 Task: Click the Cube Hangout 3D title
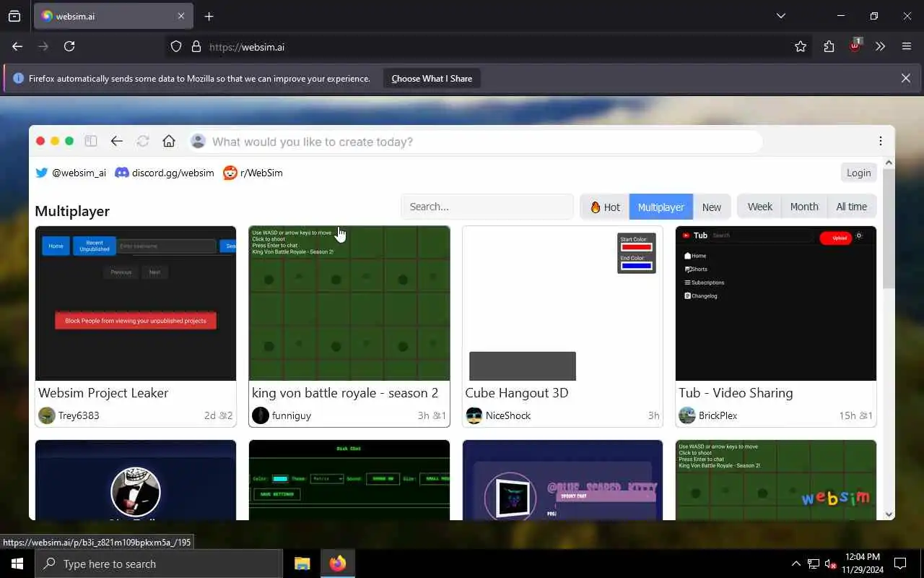(x=517, y=393)
